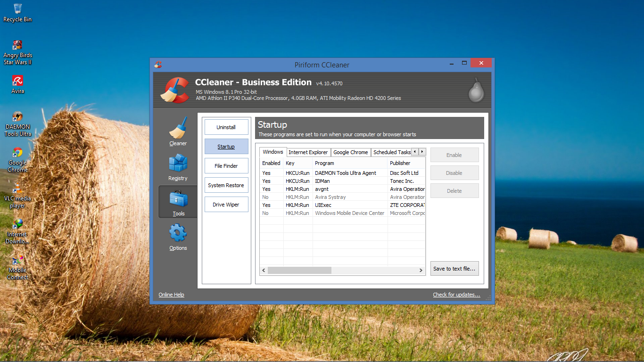Select the Tools toolbox icon
Screen dimensions: 644x362
178,198
